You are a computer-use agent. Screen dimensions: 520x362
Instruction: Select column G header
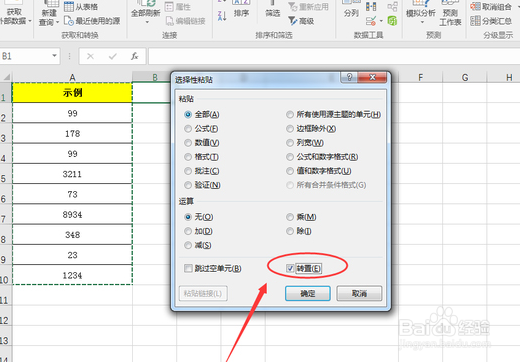(465, 77)
